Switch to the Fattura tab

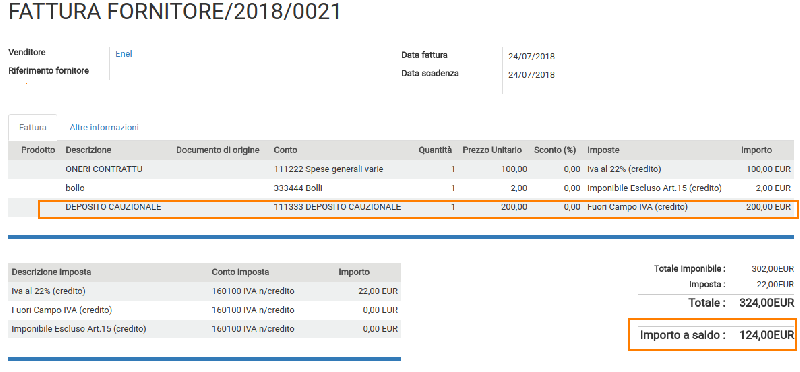33,128
